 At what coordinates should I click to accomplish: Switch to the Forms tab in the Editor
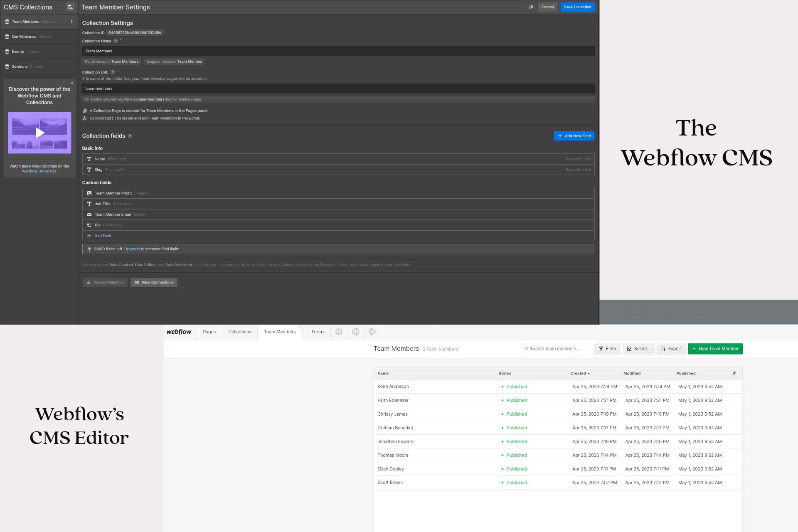coord(318,332)
